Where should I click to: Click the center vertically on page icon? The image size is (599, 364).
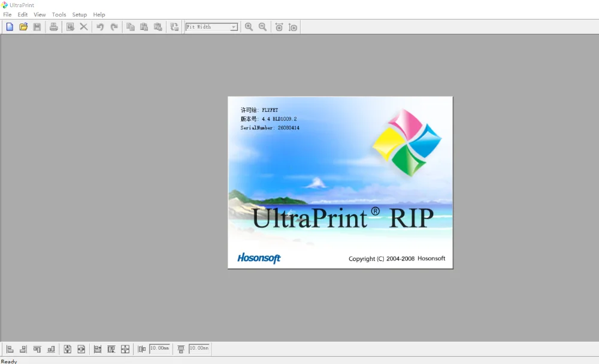pos(67,349)
